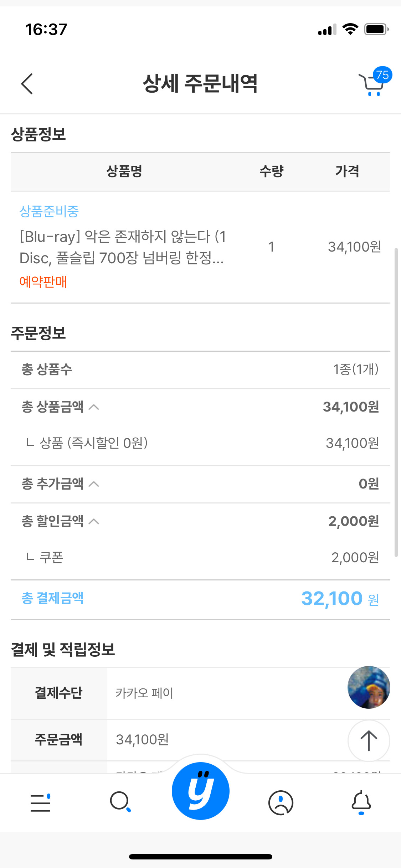
Task: Tap the back arrow icon
Action: (x=27, y=84)
